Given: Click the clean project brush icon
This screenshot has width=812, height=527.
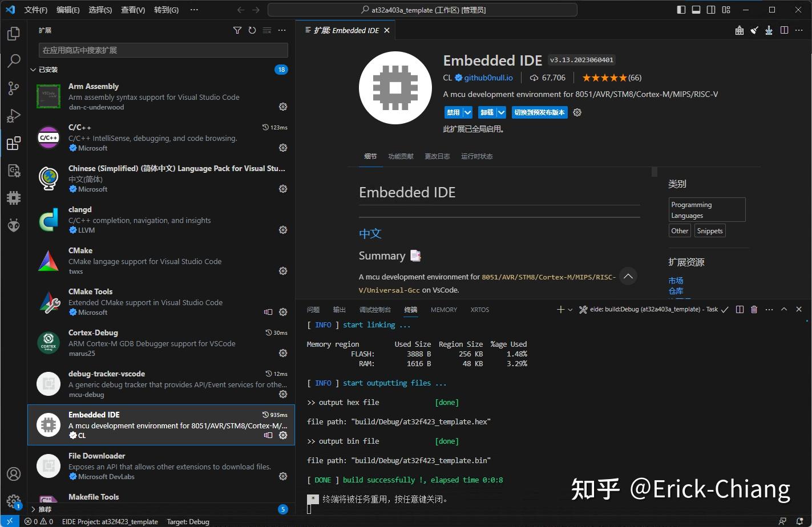Looking at the screenshot, I should (754, 30).
